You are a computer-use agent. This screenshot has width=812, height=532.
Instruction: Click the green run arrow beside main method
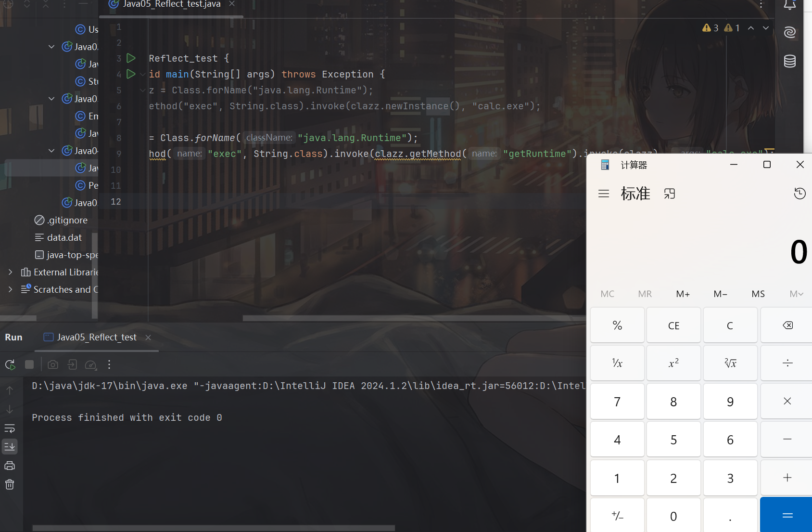[x=130, y=74]
